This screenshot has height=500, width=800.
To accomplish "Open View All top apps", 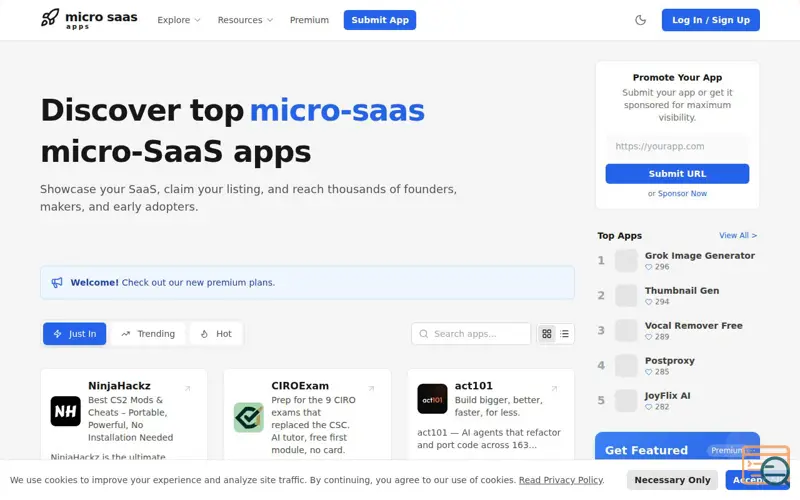I will coord(738,235).
